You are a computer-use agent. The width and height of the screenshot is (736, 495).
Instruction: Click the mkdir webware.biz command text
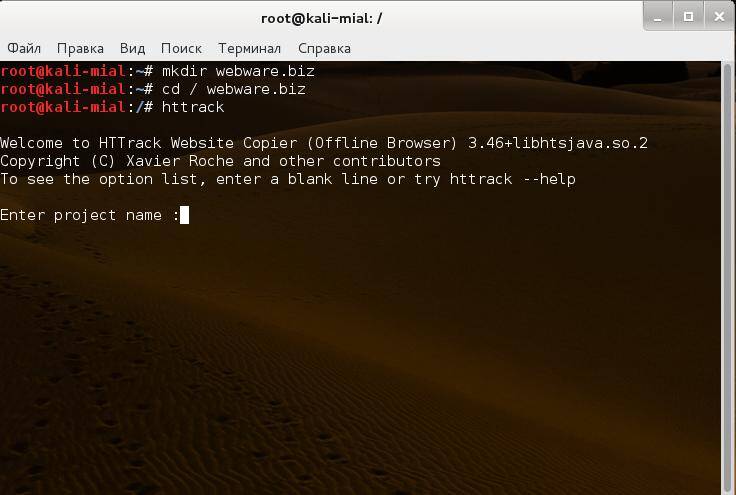click(238, 71)
